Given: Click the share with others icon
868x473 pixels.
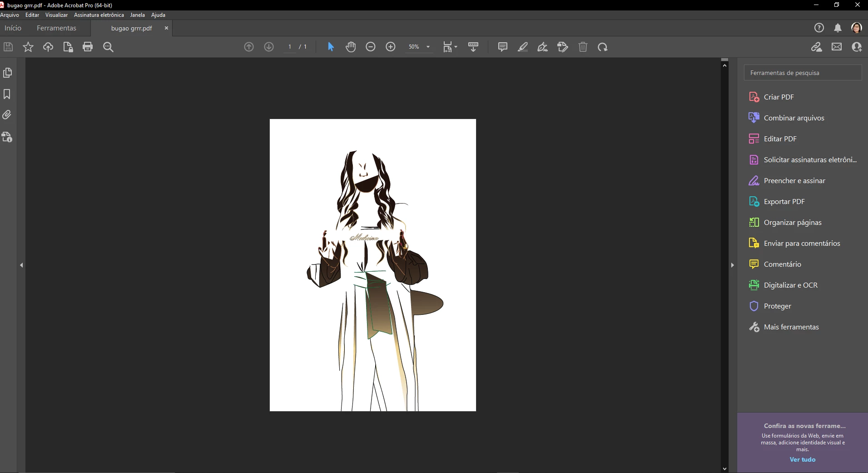Looking at the screenshot, I should 857,47.
